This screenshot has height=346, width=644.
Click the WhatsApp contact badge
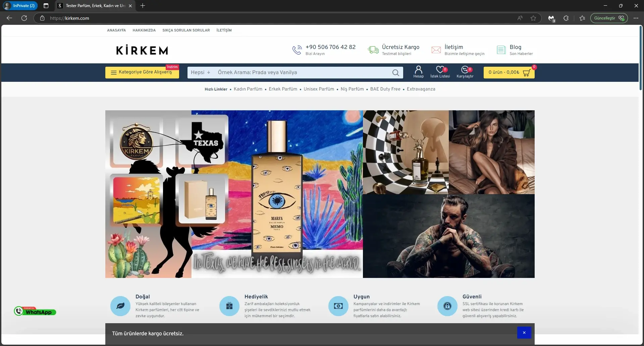click(x=35, y=311)
